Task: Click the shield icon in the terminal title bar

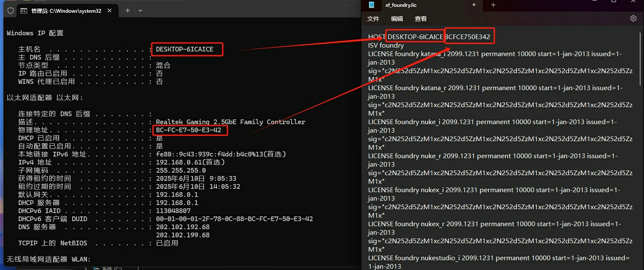Action: point(11,11)
